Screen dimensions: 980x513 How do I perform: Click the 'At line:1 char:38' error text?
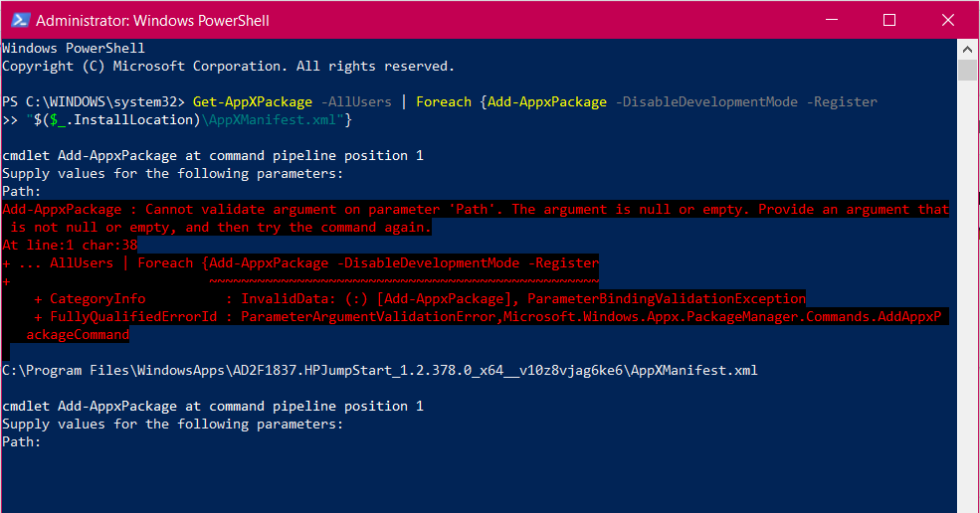click(70, 245)
